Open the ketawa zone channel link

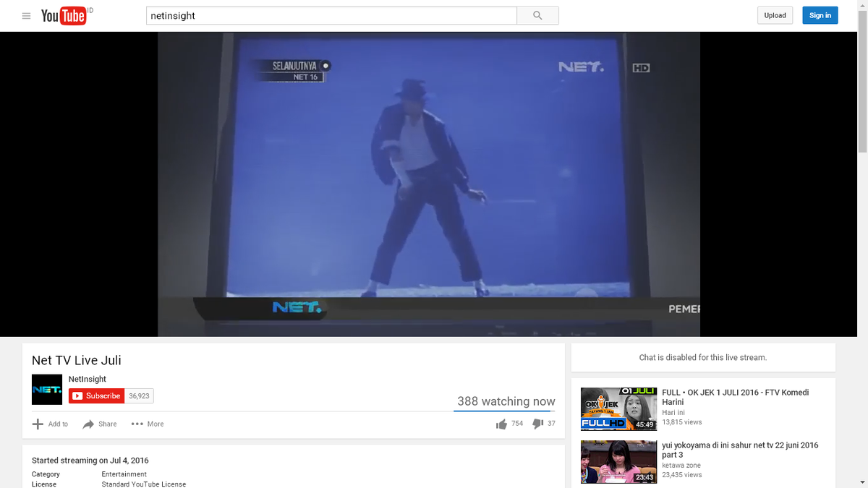(x=681, y=466)
